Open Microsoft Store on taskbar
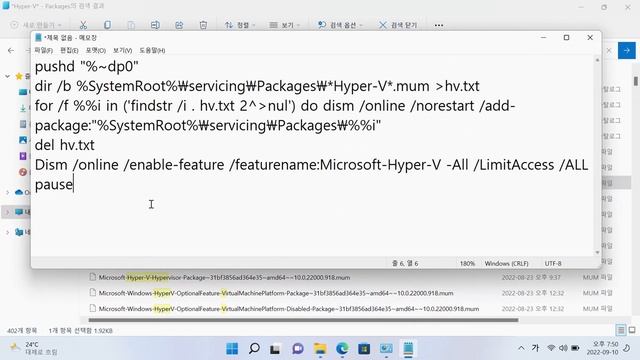 pos(364,349)
